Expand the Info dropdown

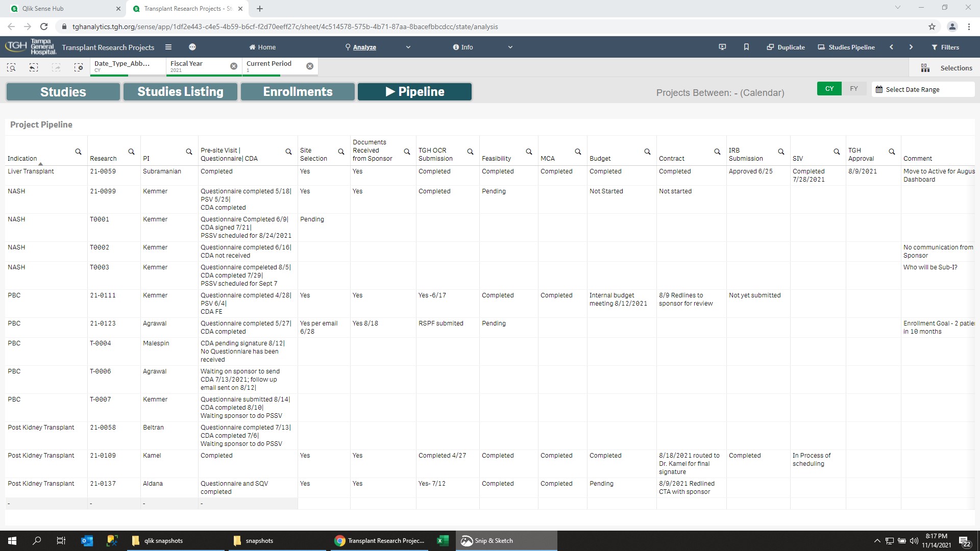coord(510,46)
